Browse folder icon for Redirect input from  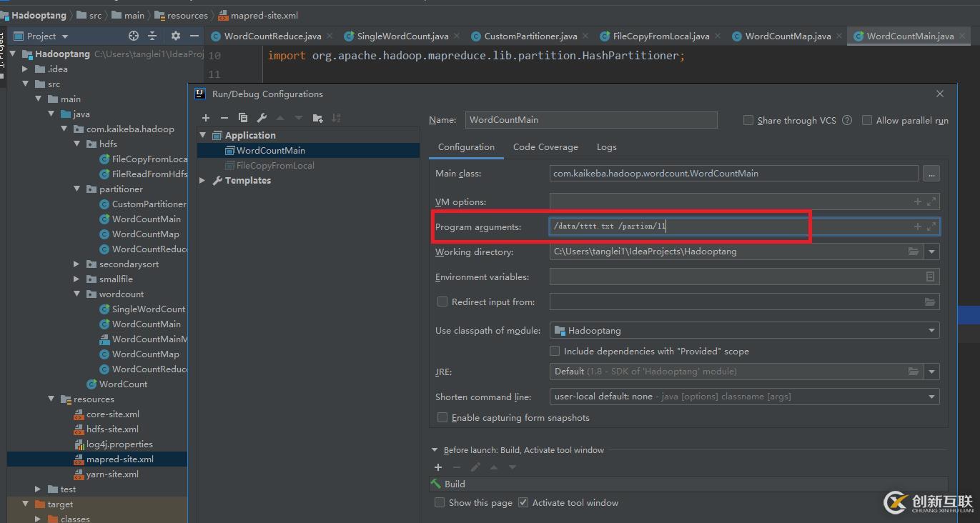tap(930, 302)
